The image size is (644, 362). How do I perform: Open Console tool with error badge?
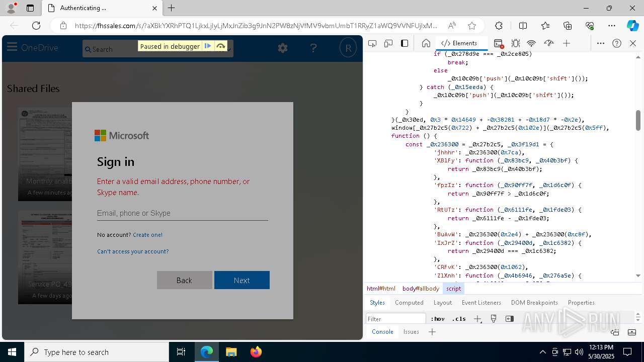point(499,43)
